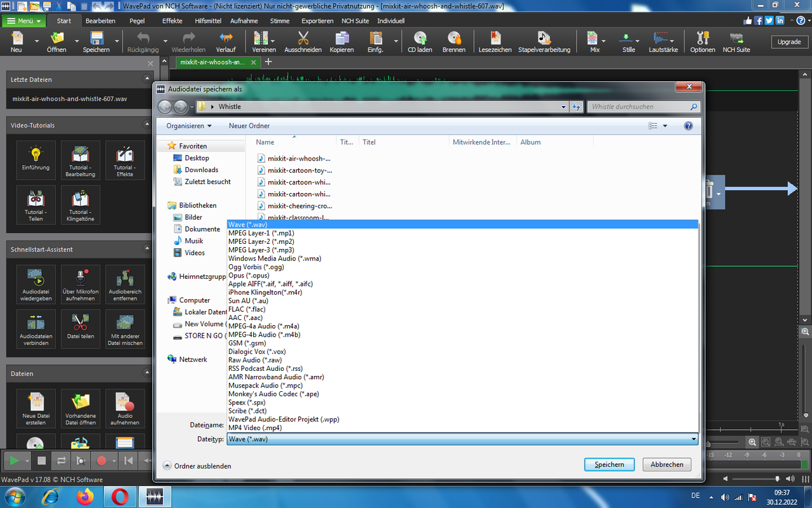Expand the Organisieren dropdown
812x508 pixels.
189,126
